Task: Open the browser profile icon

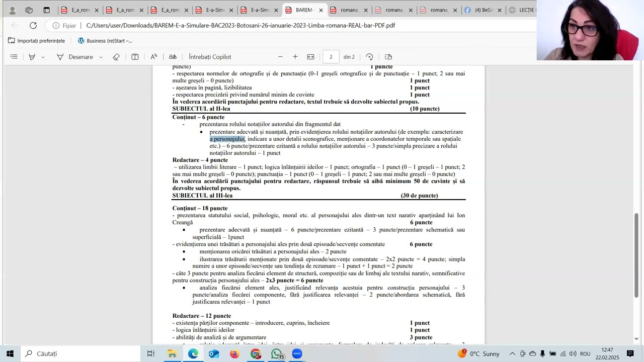Action: tap(13, 10)
